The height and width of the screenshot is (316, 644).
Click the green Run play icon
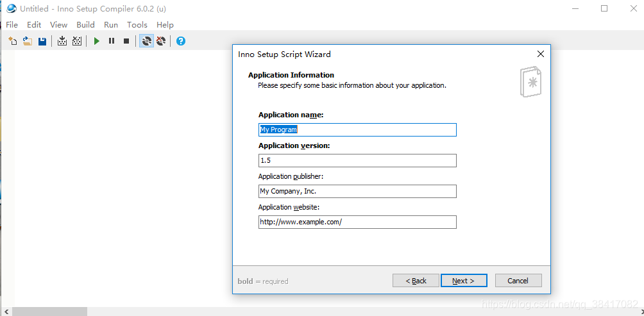click(96, 41)
